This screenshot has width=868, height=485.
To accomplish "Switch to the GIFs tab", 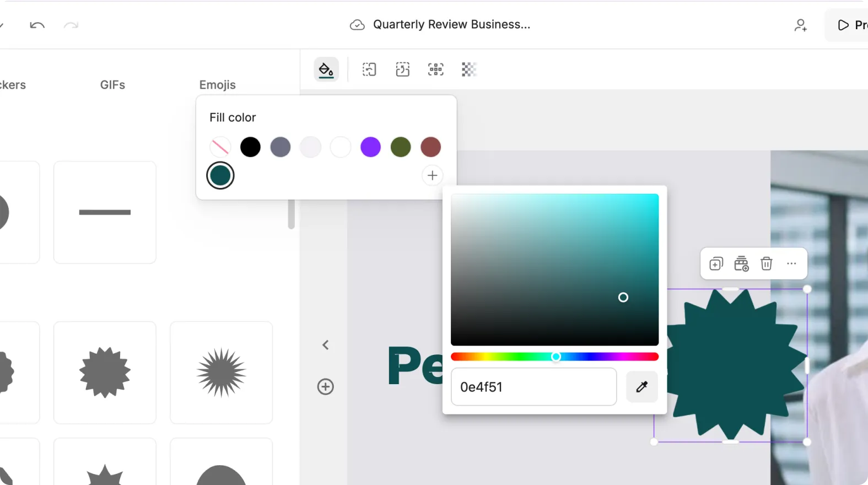I will pos(112,85).
